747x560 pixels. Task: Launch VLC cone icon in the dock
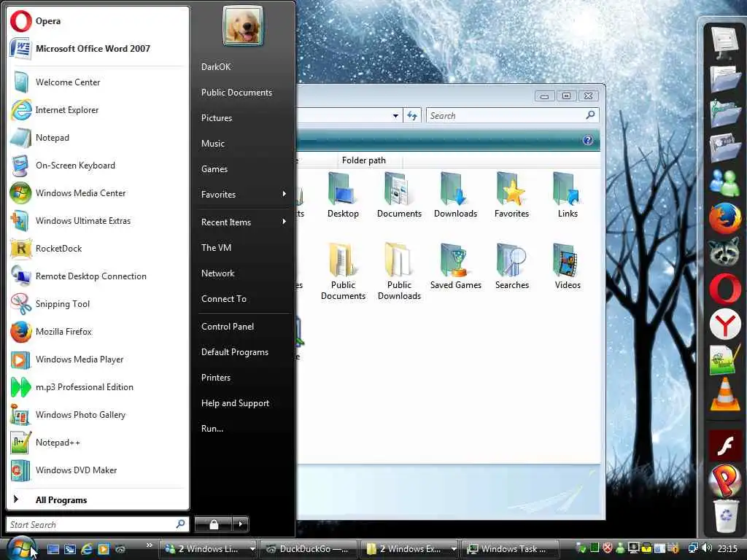pos(724,394)
